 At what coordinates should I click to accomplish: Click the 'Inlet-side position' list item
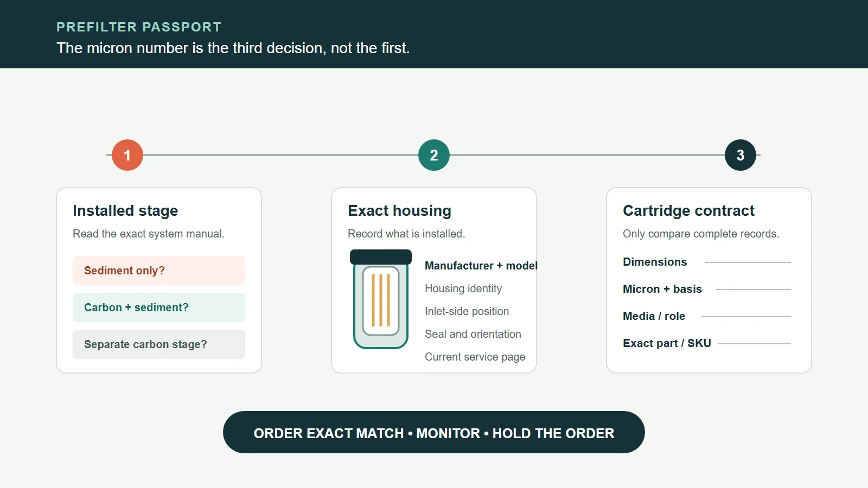click(x=467, y=311)
